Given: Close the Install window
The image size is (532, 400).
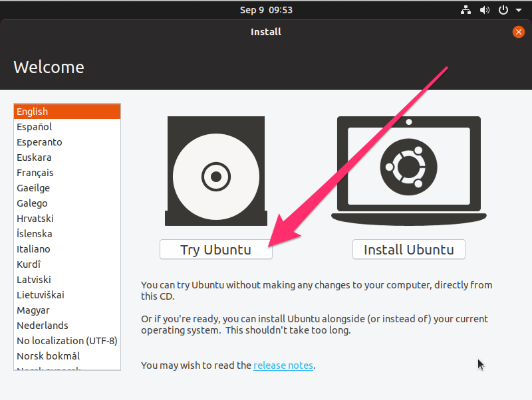Looking at the screenshot, I should coord(518,32).
